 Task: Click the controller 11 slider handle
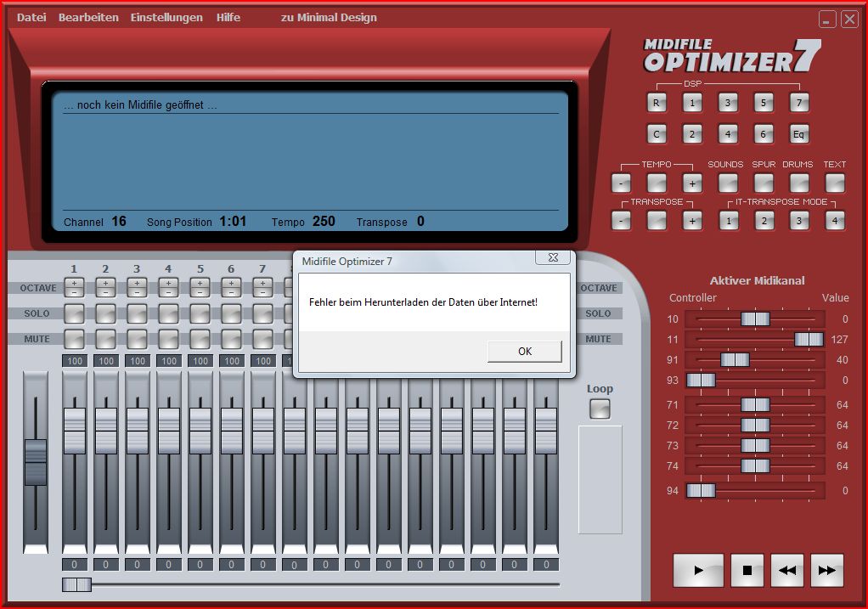click(x=809, y=340)
